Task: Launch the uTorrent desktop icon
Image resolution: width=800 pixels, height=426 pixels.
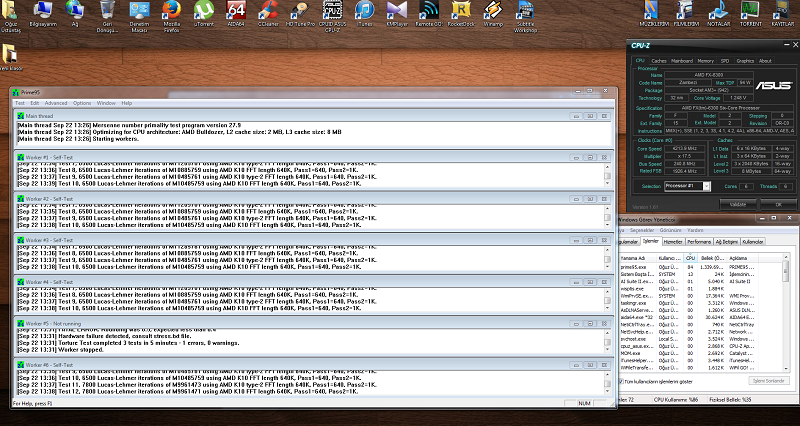Action: point(204,12)
